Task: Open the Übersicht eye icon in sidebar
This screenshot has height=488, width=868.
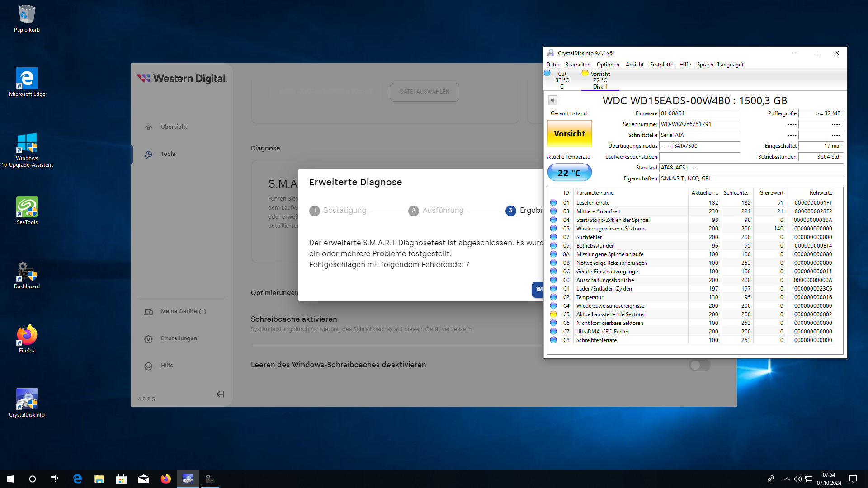Action: 148,127
